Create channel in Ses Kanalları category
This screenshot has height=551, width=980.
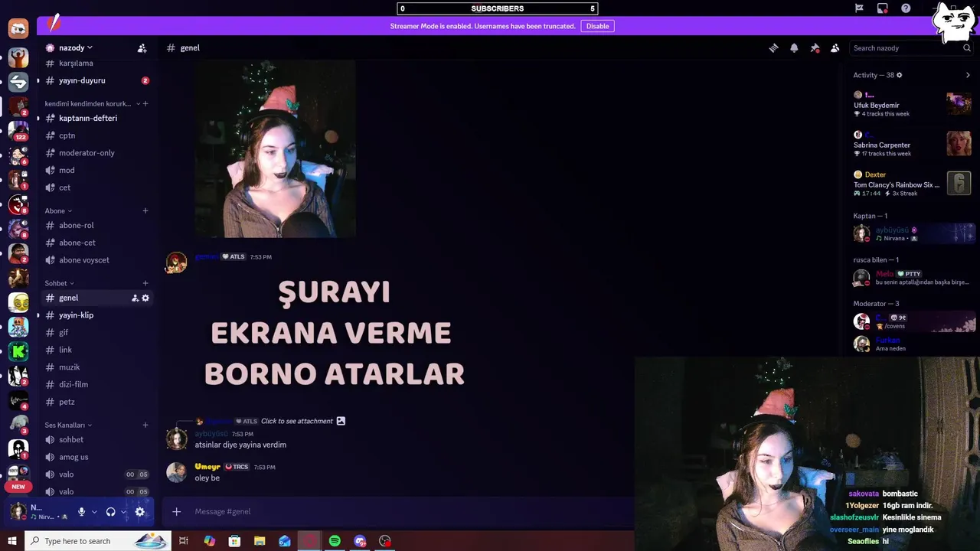click(145, 425)
